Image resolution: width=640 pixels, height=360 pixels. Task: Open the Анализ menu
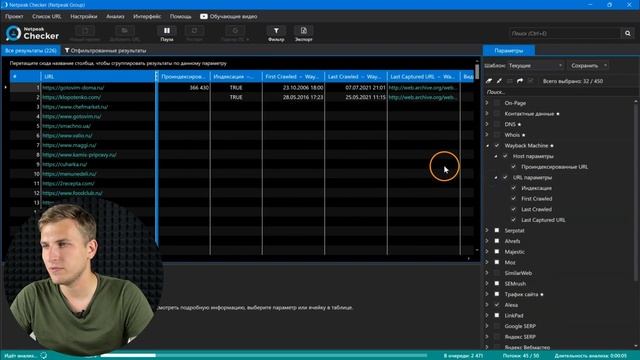tap(115, 16)
